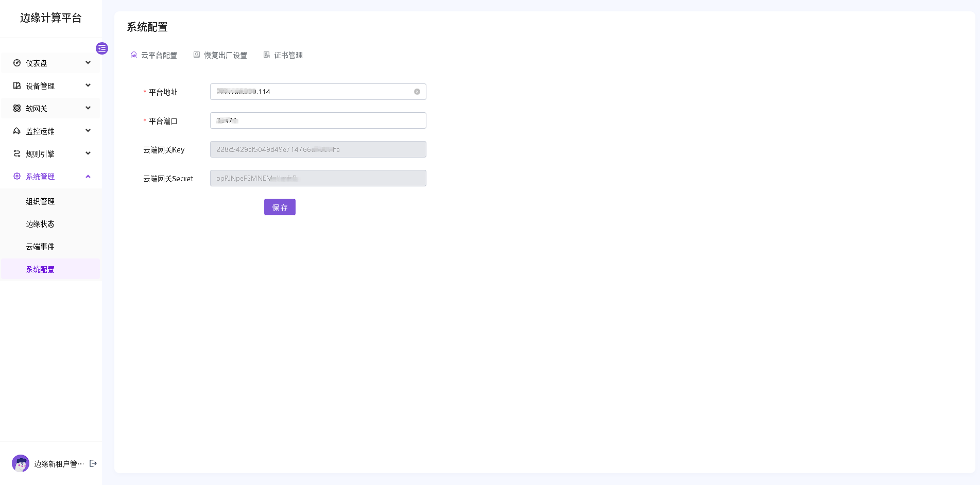The image size is (980, 485).
Task: Click the user avatar at bottom left
Action: [x=21, y=463]
